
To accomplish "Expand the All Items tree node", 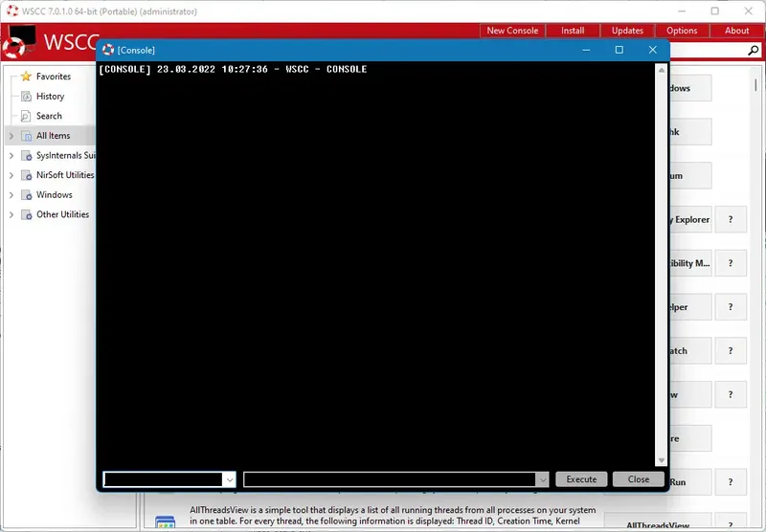I will (x=11, y=136).
